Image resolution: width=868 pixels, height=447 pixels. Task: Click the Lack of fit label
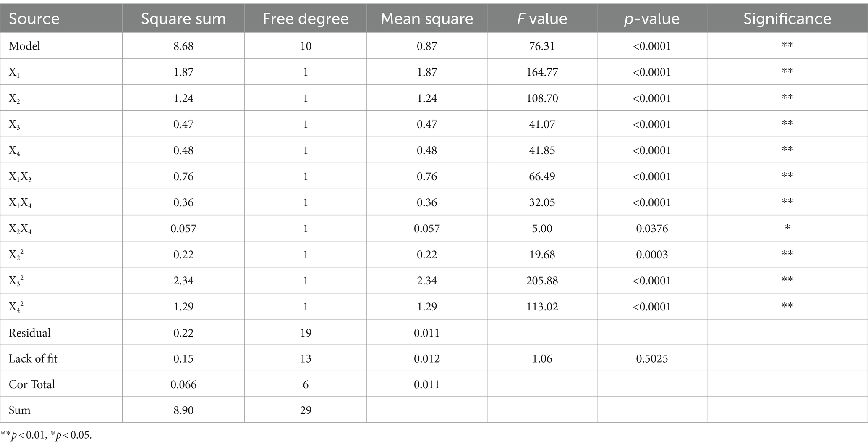33,358
